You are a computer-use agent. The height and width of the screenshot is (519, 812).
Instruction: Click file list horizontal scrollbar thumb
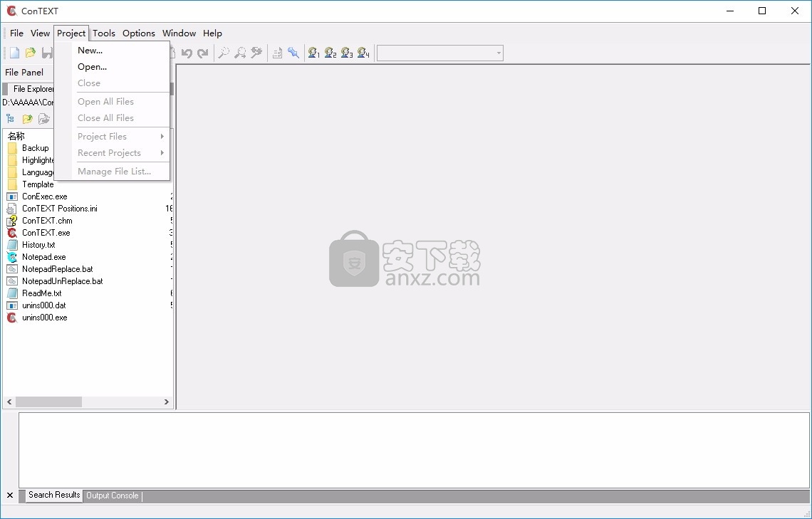48,402
